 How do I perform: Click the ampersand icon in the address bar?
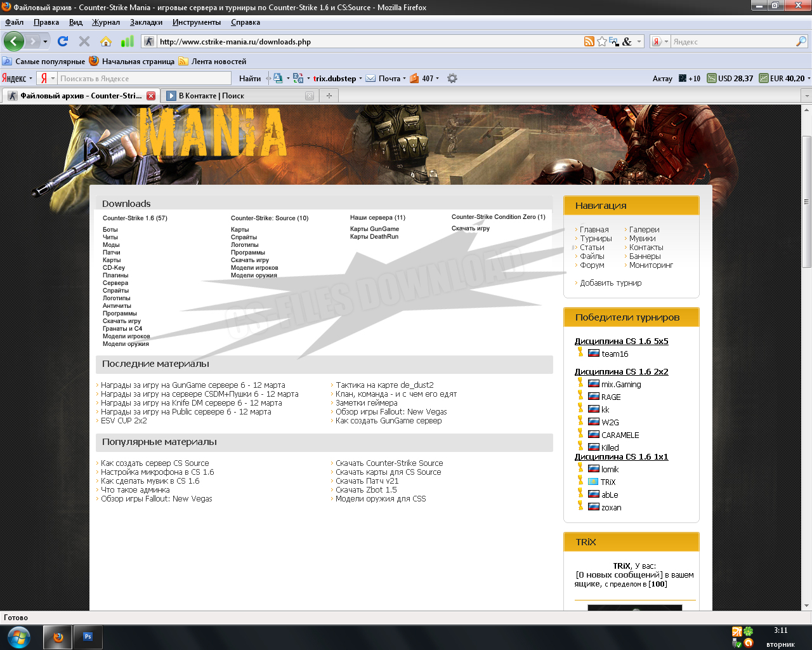(x=627, y=41)
